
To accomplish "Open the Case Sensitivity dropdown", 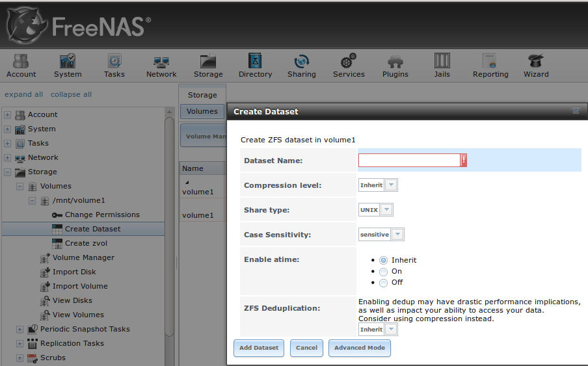I will [397, 235].
